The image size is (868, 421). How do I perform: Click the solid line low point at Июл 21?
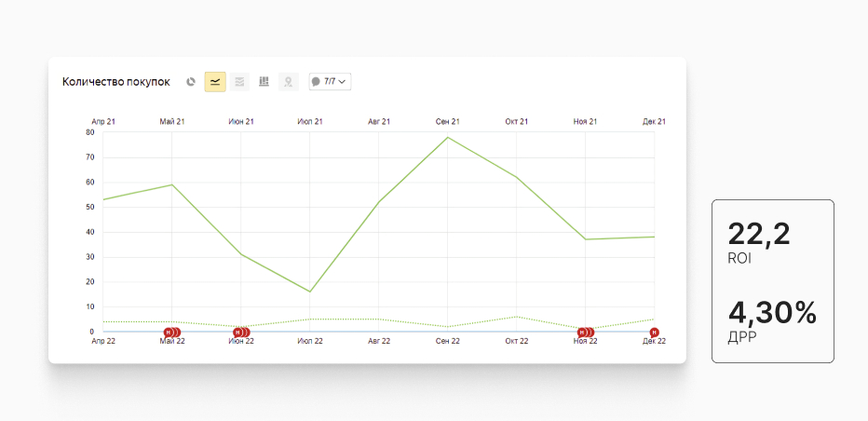(x=309, y=292)
